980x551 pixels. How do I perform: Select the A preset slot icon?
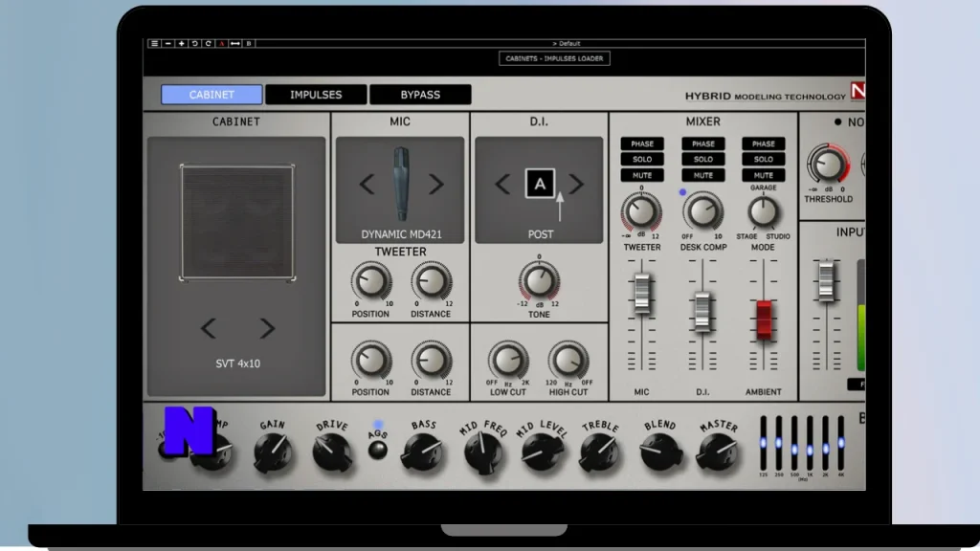pos(222,44)
